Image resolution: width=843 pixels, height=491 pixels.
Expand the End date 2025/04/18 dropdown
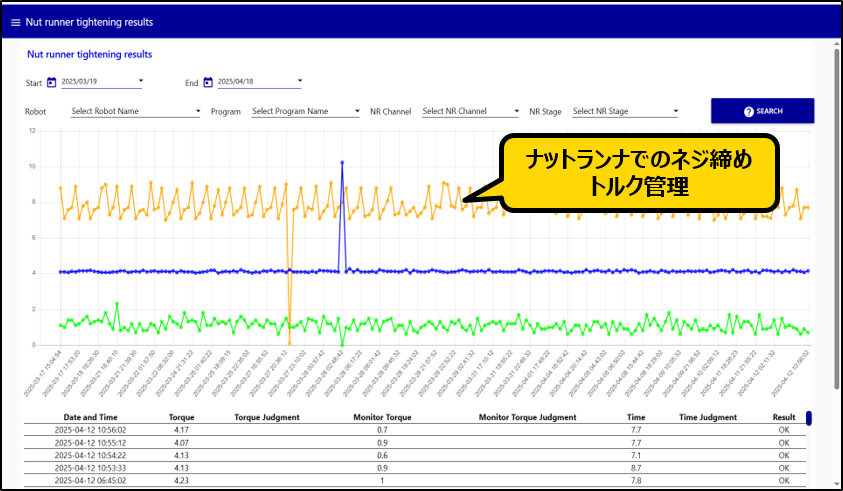pyautogui.click(x=299, y=81)
